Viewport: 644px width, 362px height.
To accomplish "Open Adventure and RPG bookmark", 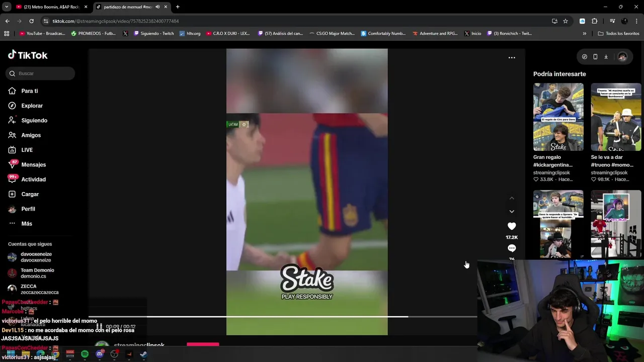I will (x=435, y=34).
